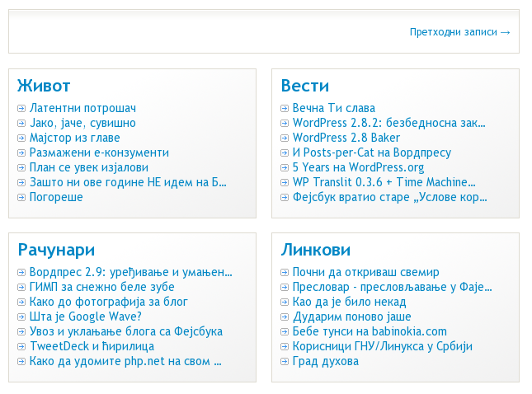Click arrow icon beside И Posts-per-Cat
The height and width of the screenshot is (394, 532).
coord(285,153)
